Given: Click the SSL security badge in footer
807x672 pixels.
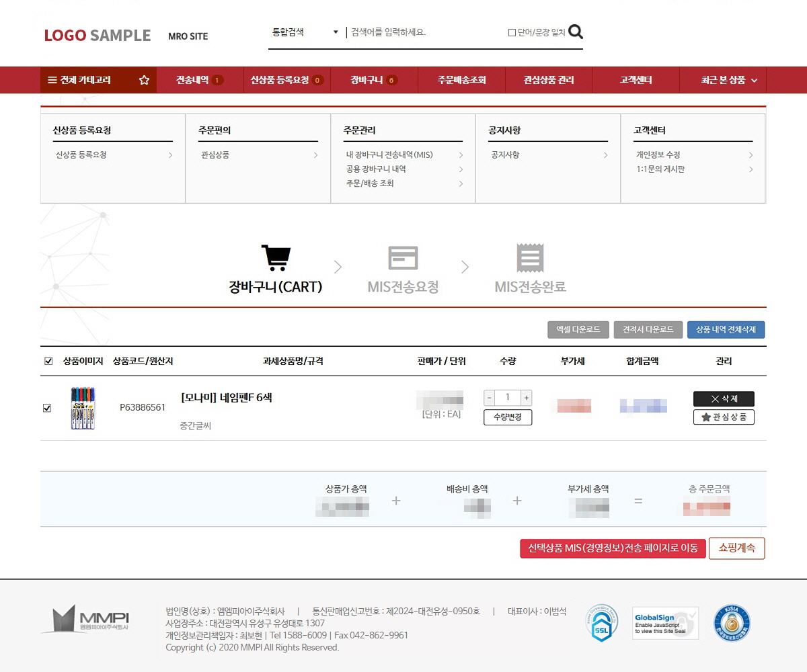Looking at the screenshot, I should (601, 623).
